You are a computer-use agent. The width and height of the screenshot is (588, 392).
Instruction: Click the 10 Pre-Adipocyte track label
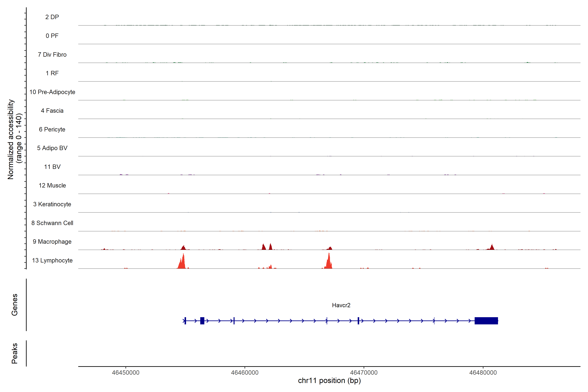[52, 92]
